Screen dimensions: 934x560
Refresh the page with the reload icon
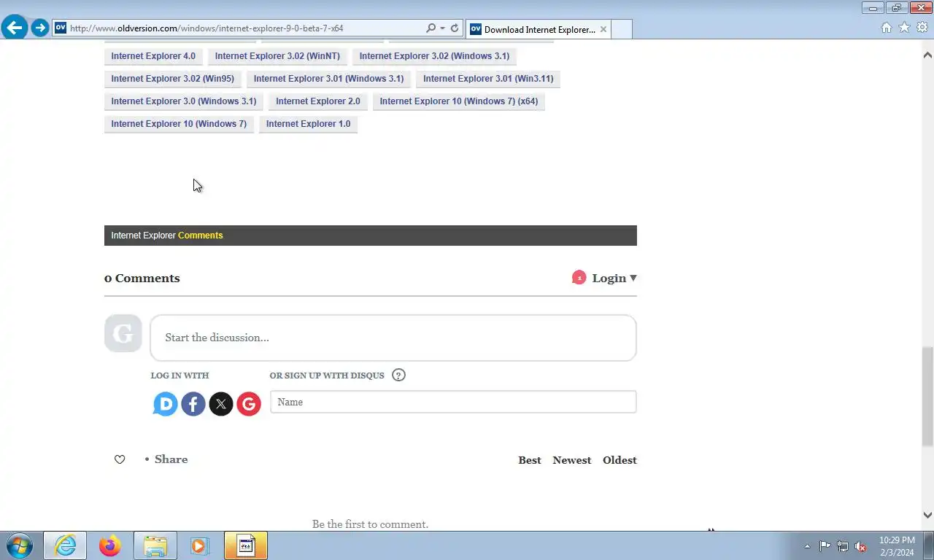(x=455, y=28)
